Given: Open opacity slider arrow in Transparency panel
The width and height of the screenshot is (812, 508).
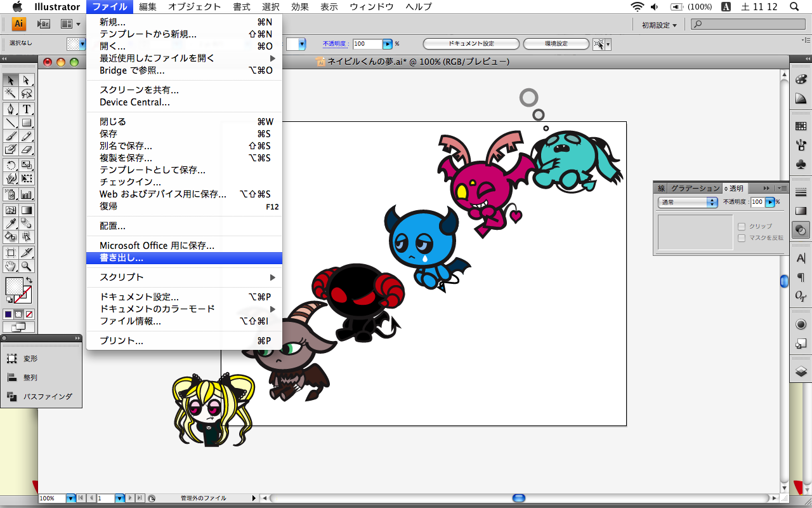Looking at the screenshot, I should pos(771,202).
